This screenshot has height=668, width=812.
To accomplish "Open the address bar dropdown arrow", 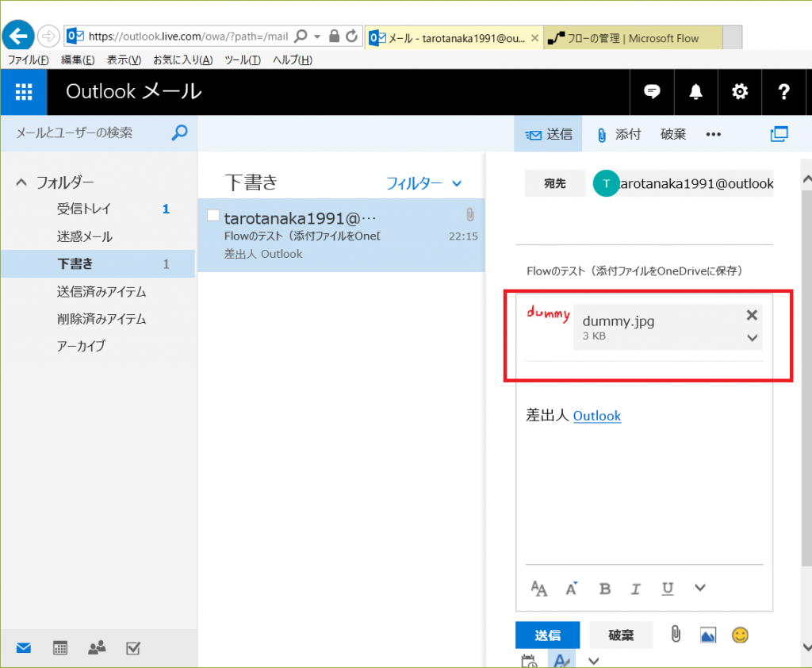I will click(x=317, y=36).
